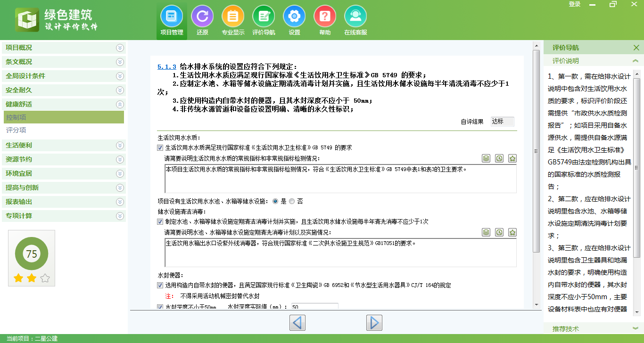Expand 专项计算 section
This screenshot has height=343, width=644.
64,216
